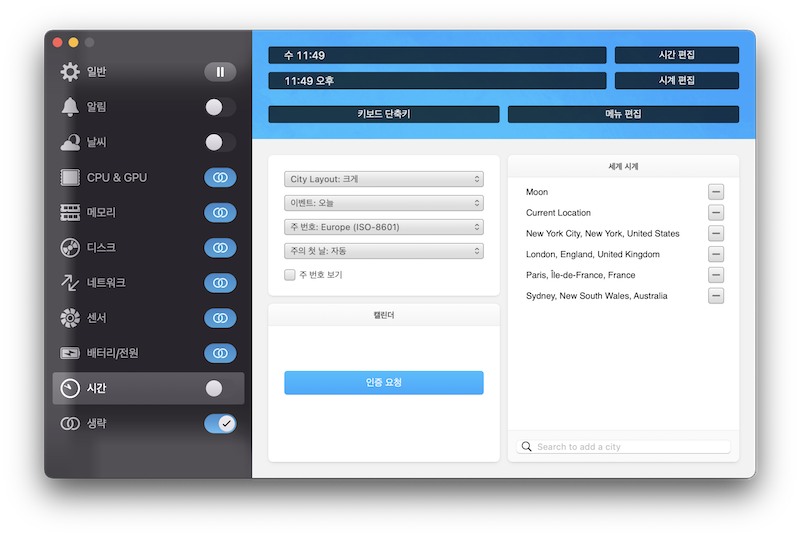Image resolution: width=800 pixels, height=537 pixels.
Task: Toggle the 생략 combined switch
Action: click(220, 423)
